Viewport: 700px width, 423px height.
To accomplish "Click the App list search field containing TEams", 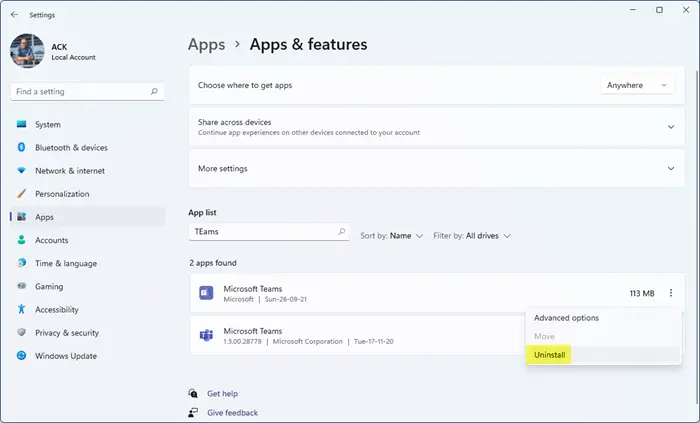I will click(x=269, y=232).
